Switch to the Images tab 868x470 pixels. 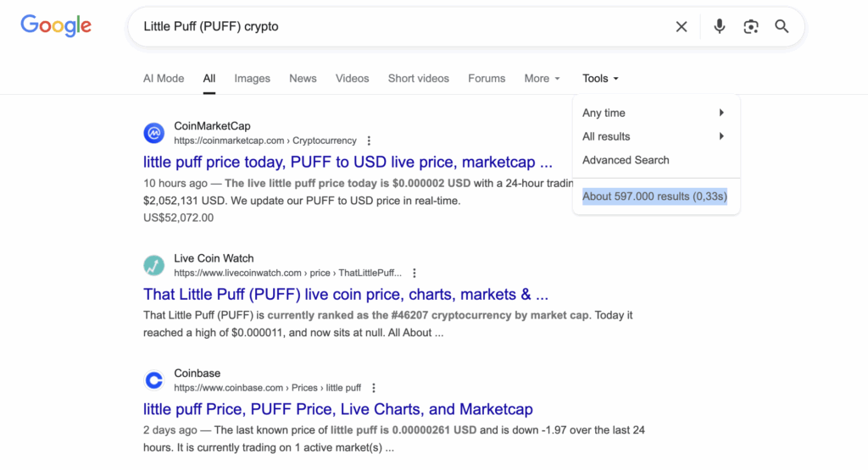click(252, 79)
